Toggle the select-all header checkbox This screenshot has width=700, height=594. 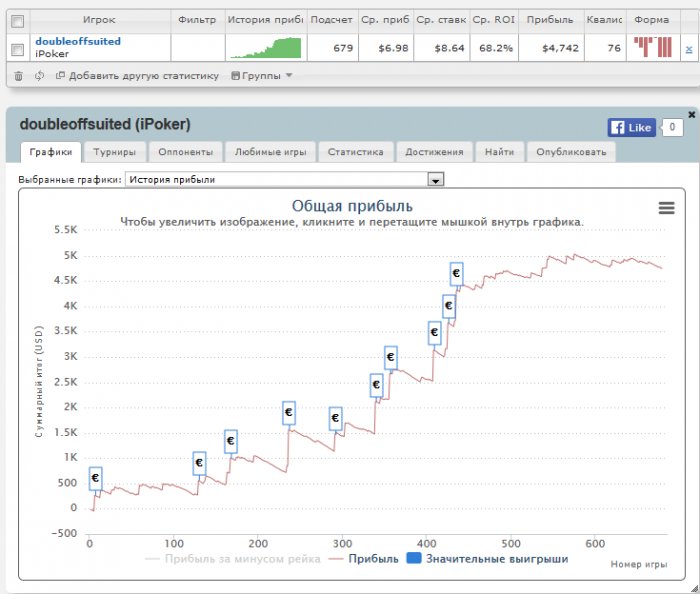click(x=16, y=20)
